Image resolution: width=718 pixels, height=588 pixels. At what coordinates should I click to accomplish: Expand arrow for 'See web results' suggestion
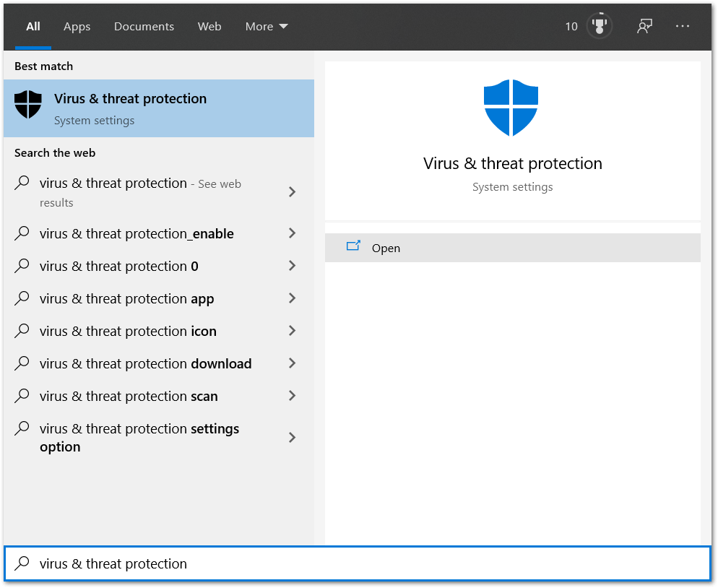pos(292,192)
